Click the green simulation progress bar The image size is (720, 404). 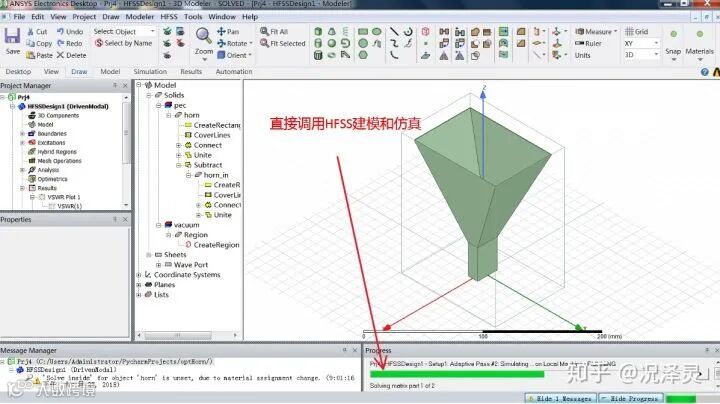[457, 374]
